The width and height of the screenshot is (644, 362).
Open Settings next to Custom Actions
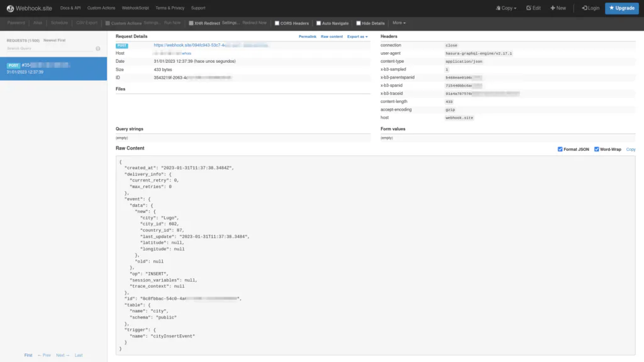click(151, 23)
